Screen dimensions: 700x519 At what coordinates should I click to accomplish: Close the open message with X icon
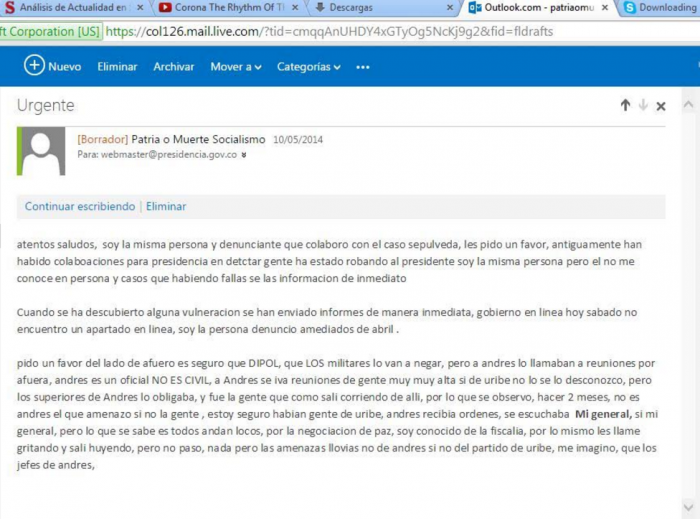click(661, 106)
